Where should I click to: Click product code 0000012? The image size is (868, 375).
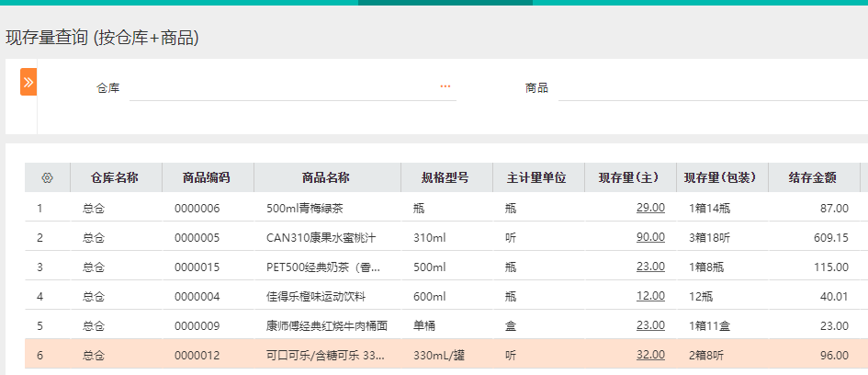click(197, 356)
